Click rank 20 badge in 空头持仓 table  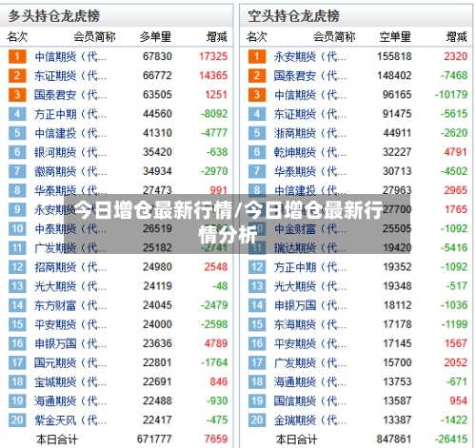click(257, 420)
